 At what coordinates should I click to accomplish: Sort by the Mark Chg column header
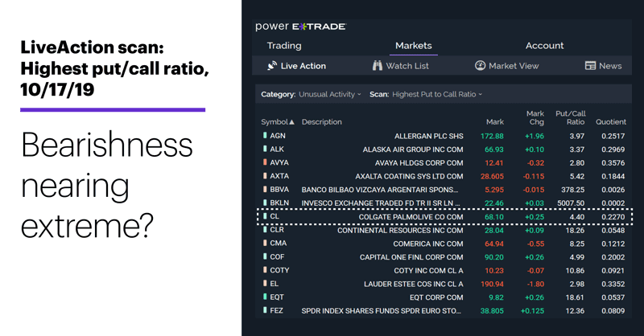click(535, 117)
